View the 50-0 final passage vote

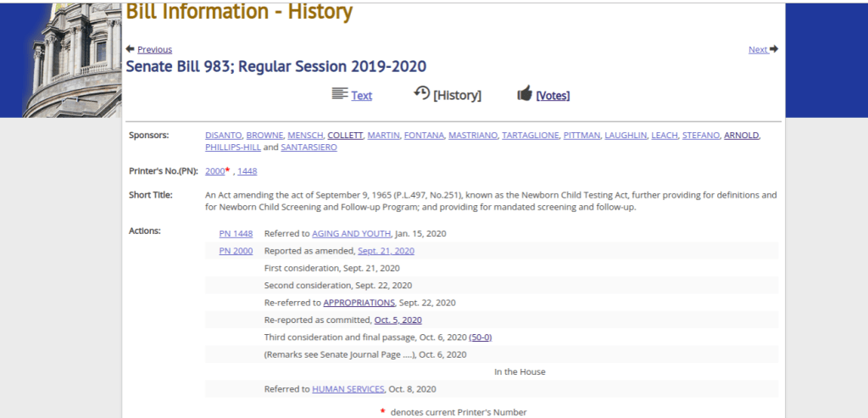(x=480, y=337)
